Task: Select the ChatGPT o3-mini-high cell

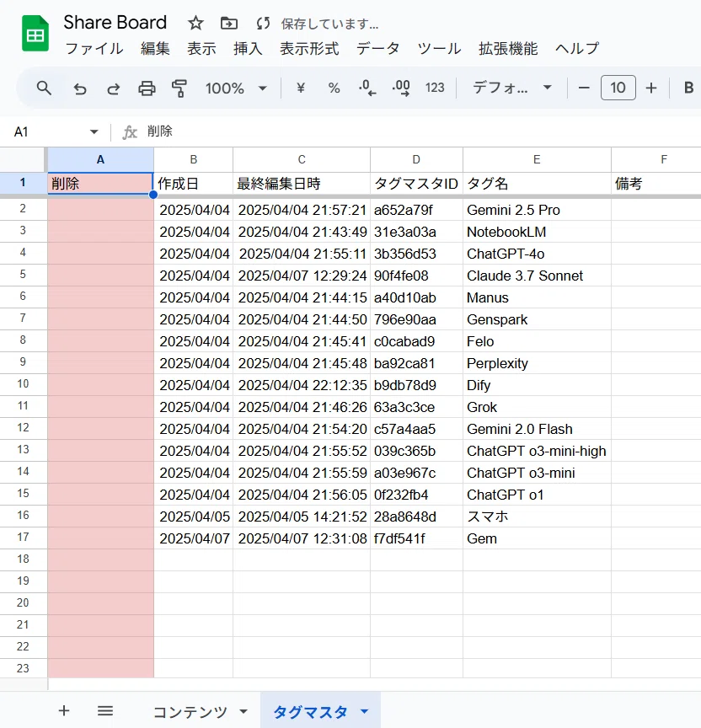Action: (537, 451)
